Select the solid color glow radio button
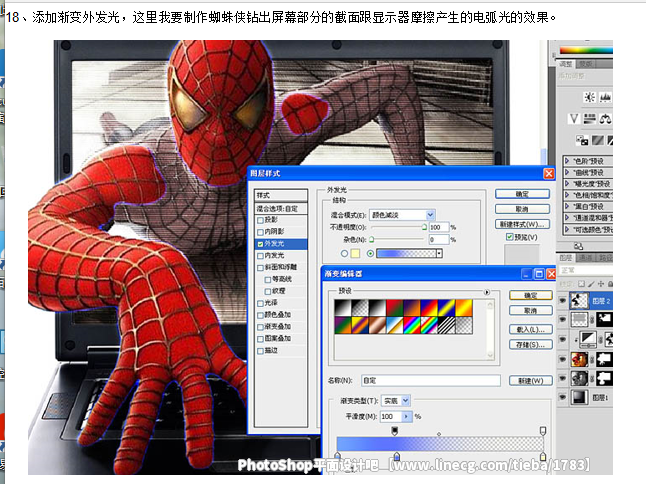 click(344, 253)
